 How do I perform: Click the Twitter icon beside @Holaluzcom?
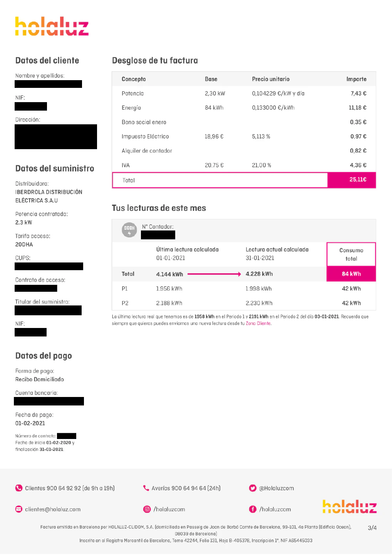pyautogui.click(x=253, y=488)
